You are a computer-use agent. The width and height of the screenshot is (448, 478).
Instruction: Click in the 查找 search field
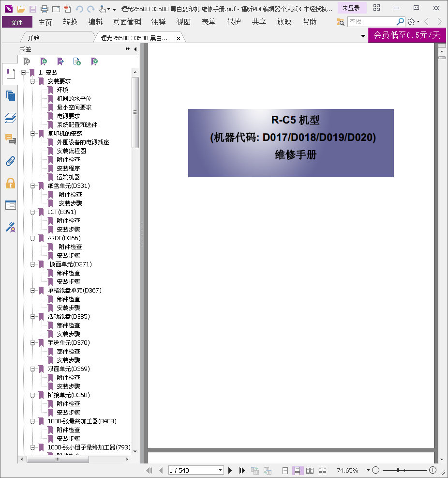(x=371, y=22)
